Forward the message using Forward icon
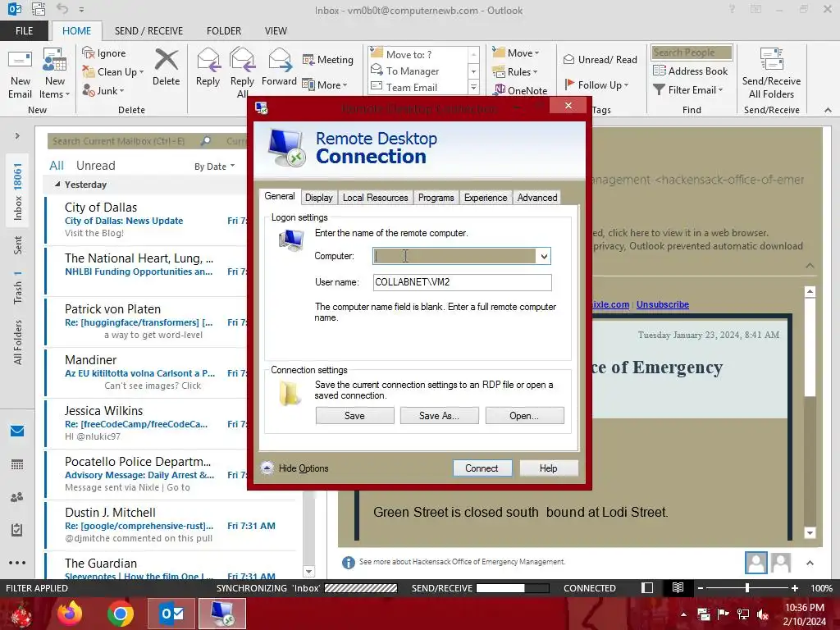Viewport: 840px width, 630px height. click(x=279, y=68)
